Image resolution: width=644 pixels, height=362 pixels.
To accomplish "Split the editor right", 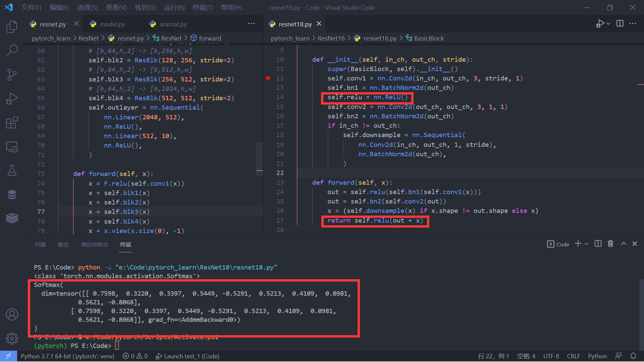I will (x=620, y=23).
